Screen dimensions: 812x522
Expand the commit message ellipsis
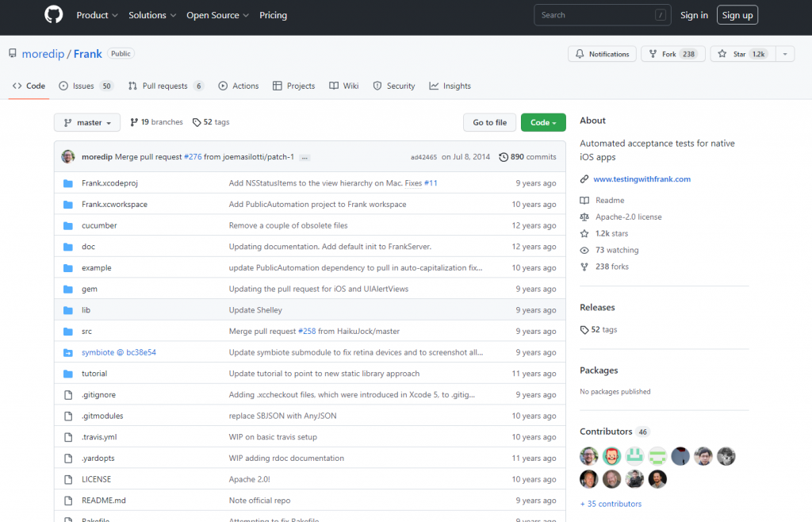[305, 157]
